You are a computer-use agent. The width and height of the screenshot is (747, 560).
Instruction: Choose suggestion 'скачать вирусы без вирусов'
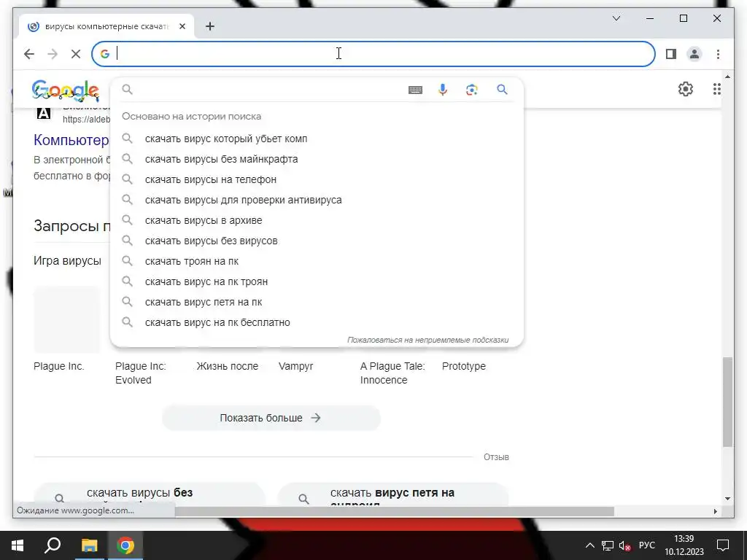point(317,241)
